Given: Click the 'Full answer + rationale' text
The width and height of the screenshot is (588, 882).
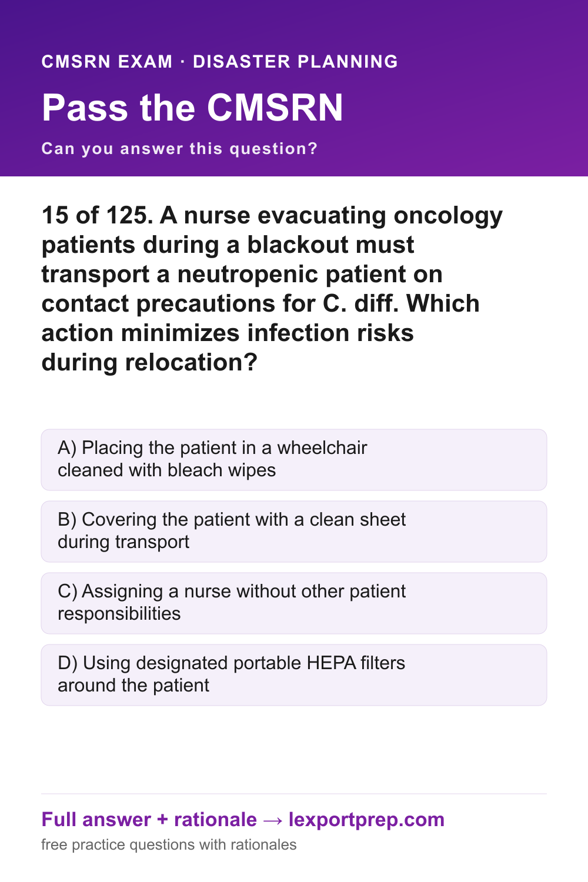Looking at the screenshot, I should point(149,820).
